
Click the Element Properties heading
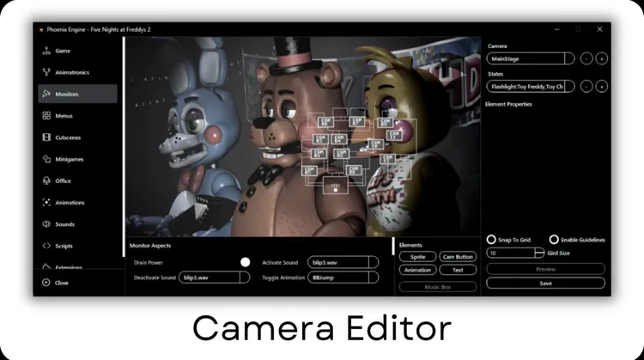508,104
